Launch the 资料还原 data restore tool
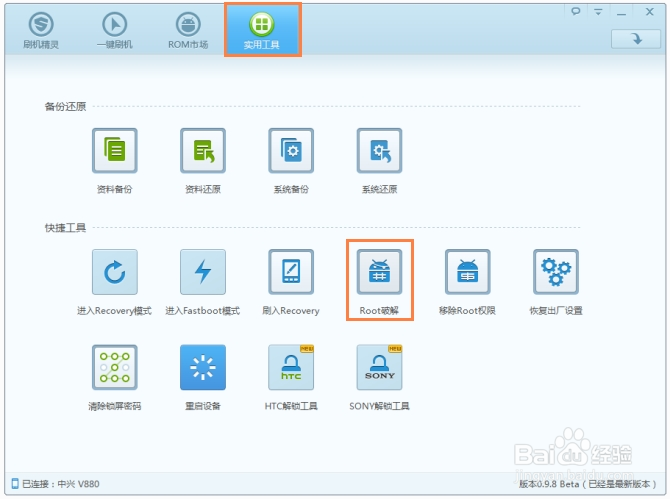 point(203,150)
